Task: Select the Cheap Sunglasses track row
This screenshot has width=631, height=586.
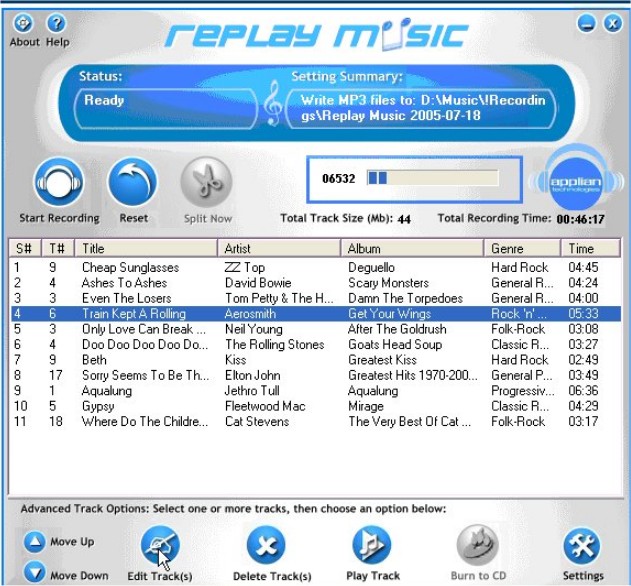Action: (x=130, y=268)
